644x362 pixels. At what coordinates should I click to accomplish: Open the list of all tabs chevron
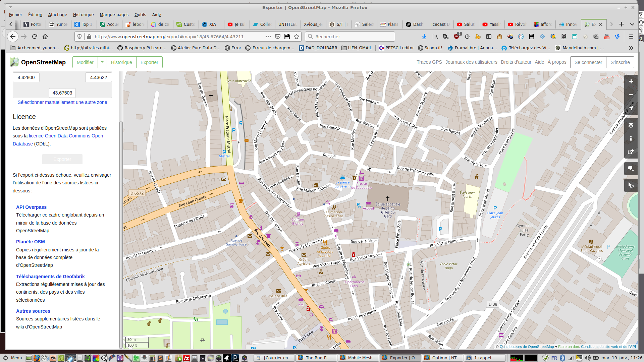point(632,24)
